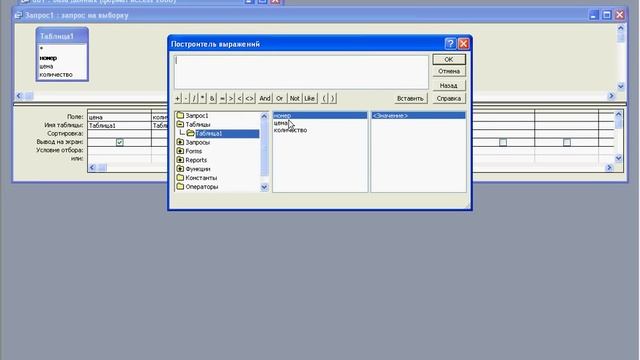Select Таблица1 in the expression tree

(x=209, y=133)
